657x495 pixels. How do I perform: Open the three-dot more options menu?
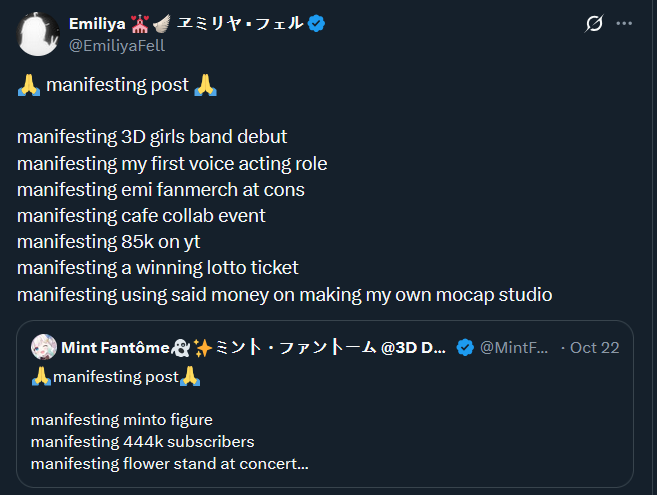625,23
